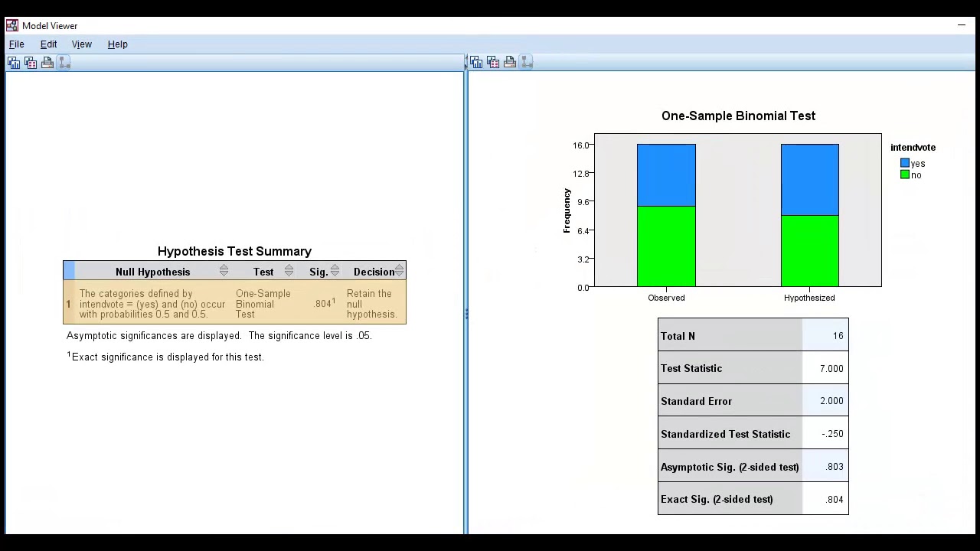Viewport: 980px width, 551px height.
Task: Click the blue 'yes' legend swatch
Action: coord(905,163)
